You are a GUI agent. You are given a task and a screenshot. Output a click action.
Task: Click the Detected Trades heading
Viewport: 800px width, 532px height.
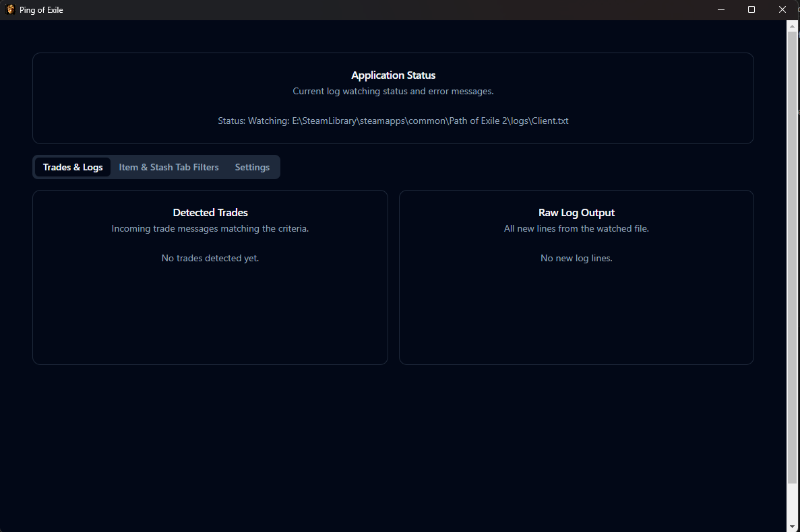tap(210, 213)
